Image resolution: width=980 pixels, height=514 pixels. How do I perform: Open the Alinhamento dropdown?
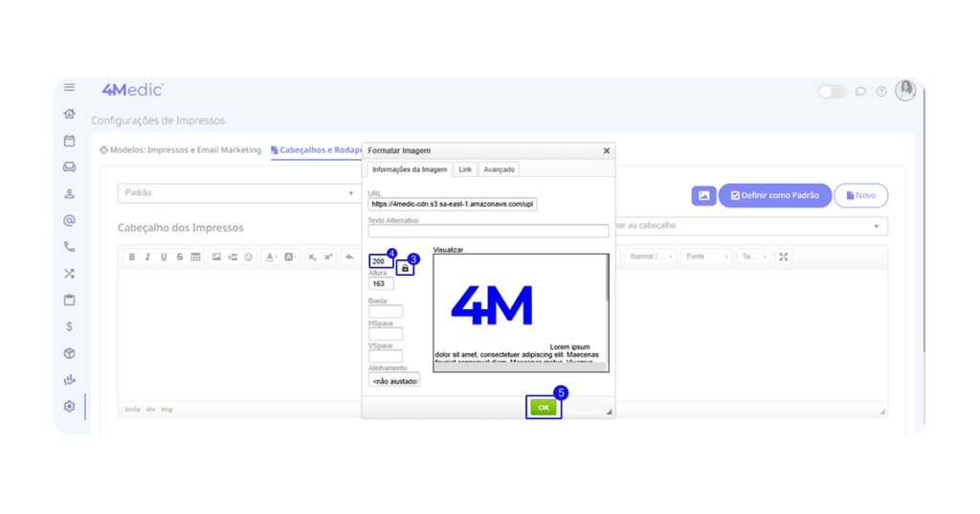pos(394,381)
